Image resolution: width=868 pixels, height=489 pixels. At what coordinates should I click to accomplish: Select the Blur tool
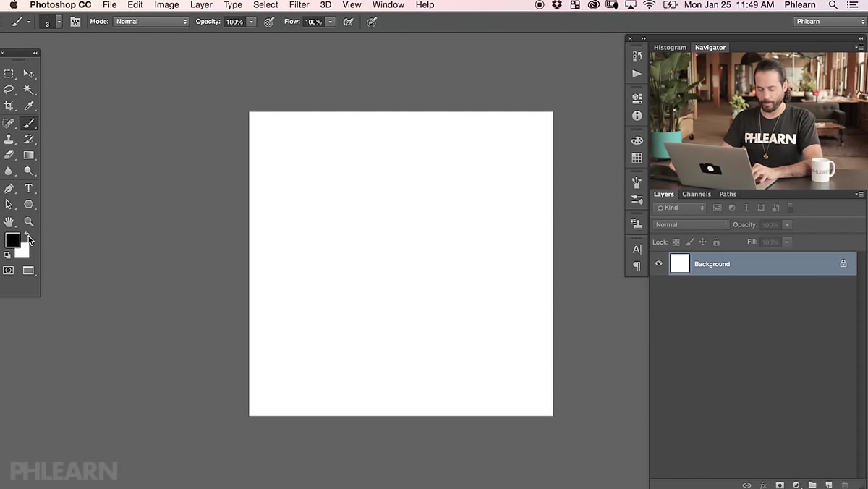coord(9,171)
